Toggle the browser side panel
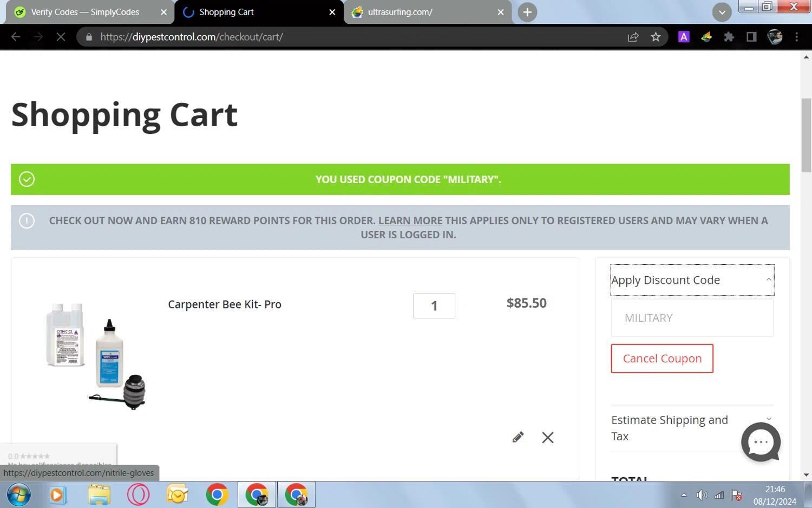812x508 pixels. [751, 37]
